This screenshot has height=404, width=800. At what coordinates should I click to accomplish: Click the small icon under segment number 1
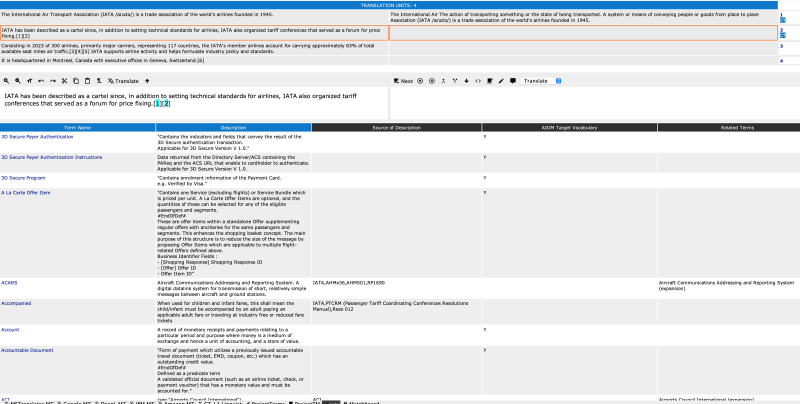tap(783, 20)
